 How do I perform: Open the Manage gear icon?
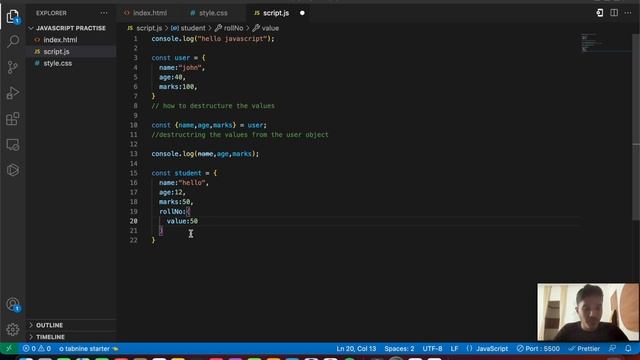coord(13,329)
